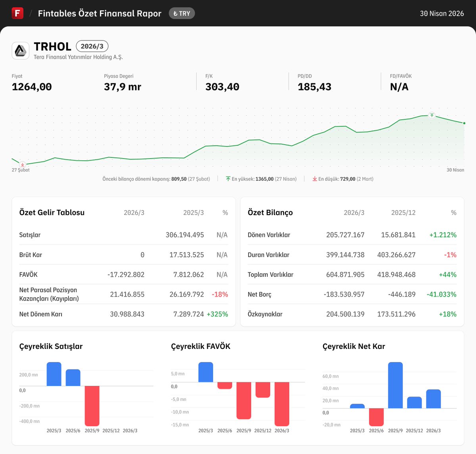This screenshot has height=454, width=476.
Task: Click the FAVÖK 2026/3 value -17.292.802
Action: click(126, 274)
